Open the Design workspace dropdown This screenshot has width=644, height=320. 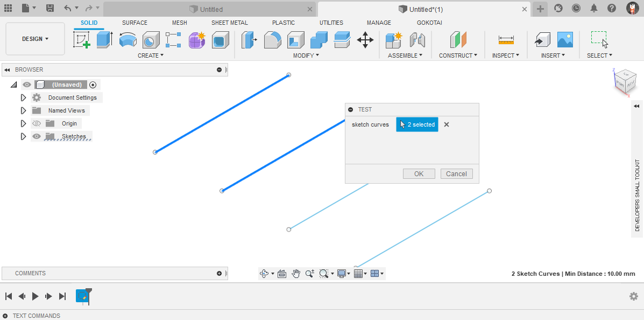click(35, 39)
